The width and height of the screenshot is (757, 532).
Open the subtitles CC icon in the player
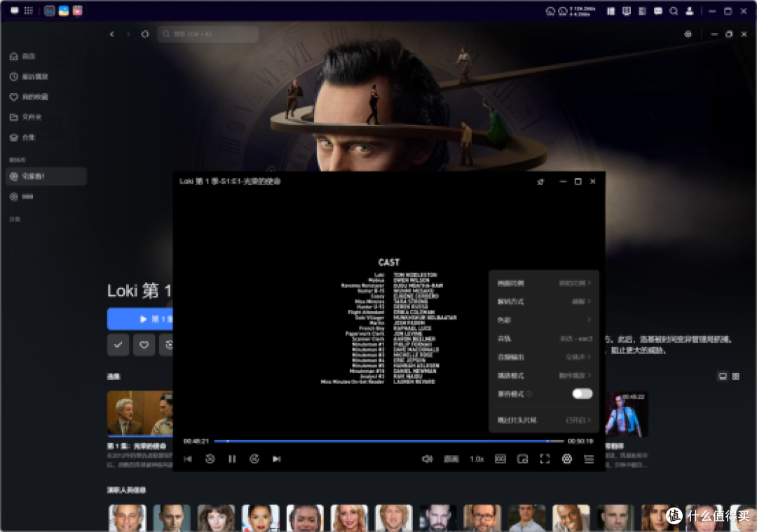click(500, 459)
